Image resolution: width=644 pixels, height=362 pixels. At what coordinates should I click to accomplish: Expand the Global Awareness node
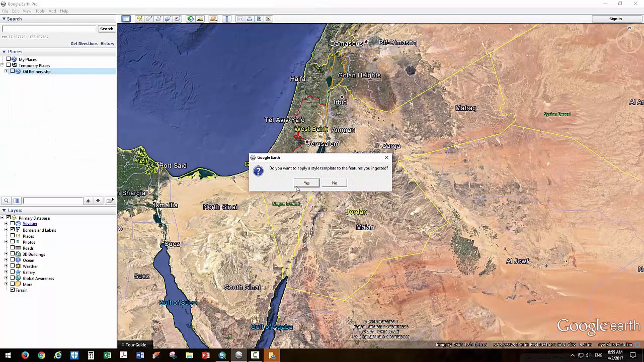tap(6, 278)
